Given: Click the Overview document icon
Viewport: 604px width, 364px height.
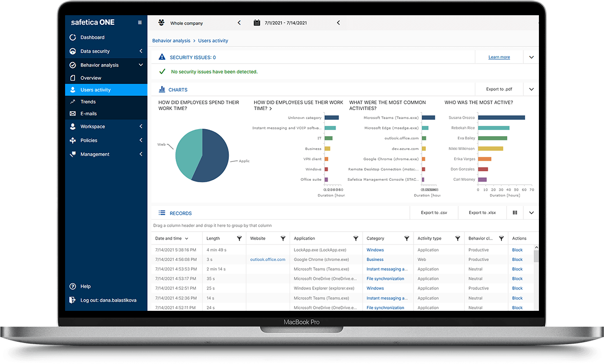Looking at the screenshot, I should [x=73, y=78].
